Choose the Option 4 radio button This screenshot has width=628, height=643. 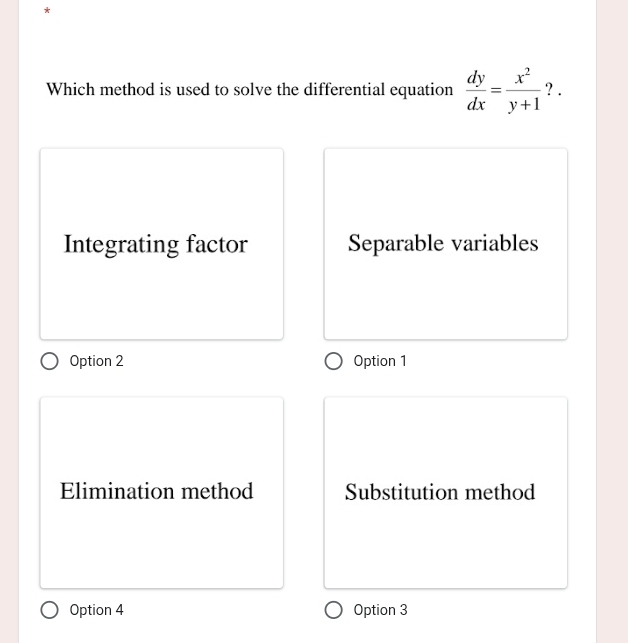pyautogui.click(x=50, y=610)
